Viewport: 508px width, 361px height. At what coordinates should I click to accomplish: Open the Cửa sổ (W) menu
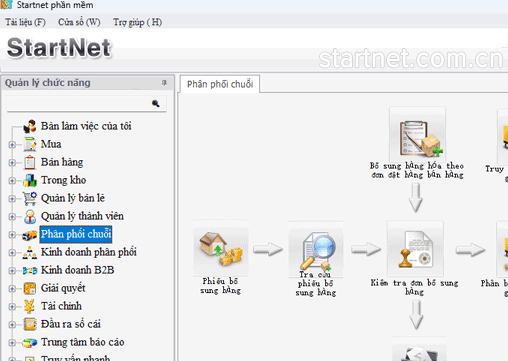pyautogui.click(x=79, y=22)
